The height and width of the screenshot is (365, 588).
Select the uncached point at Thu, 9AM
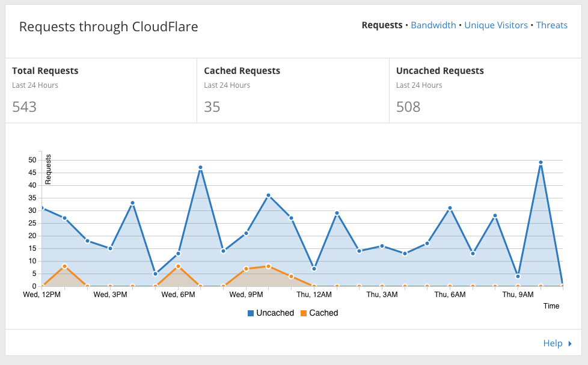tap(518, 276)
